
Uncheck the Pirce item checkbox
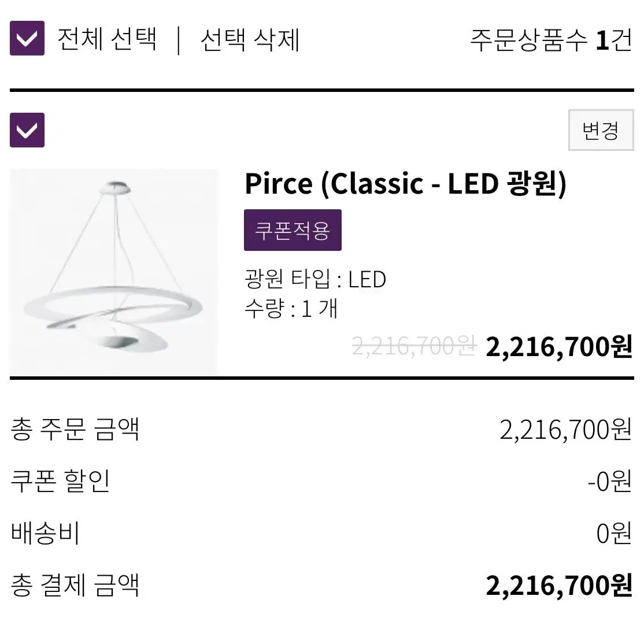click(x=27, y=130)
